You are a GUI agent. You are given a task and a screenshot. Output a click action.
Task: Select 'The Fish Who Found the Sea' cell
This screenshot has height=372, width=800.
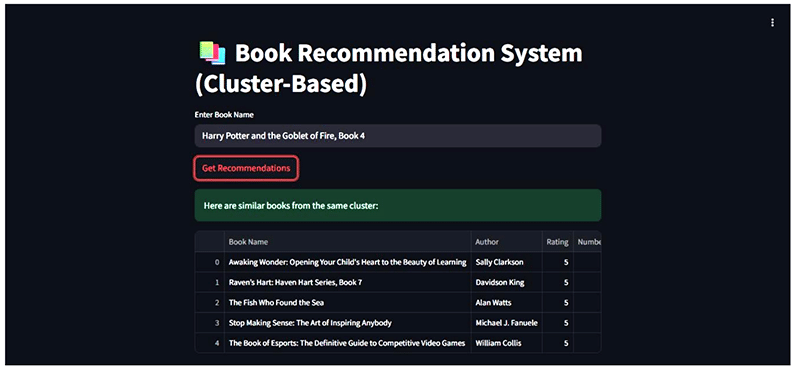coord(347,303)
